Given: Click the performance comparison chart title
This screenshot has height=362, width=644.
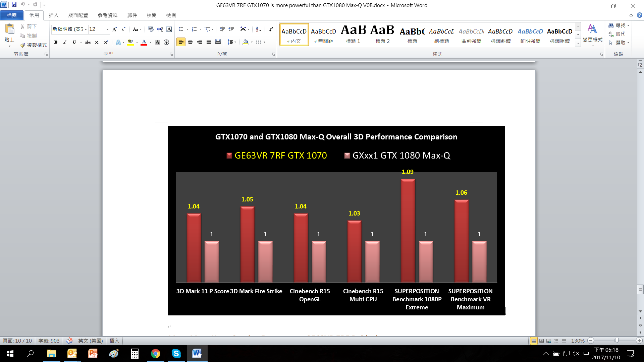Looking at the screenshot, I should click(336, 137).
